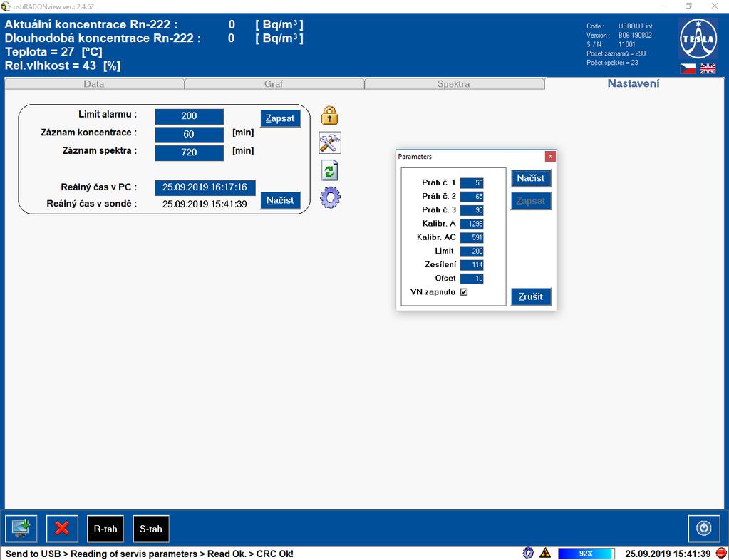This screenshot has width=729, height=560.
Task: Click the S/N 11001 value
Action: pyautogui.click(x=626, y=44)
